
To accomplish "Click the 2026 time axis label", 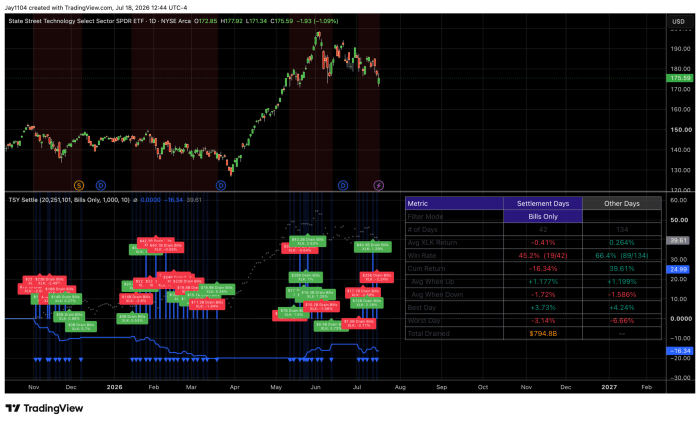I will coord(115,387).
